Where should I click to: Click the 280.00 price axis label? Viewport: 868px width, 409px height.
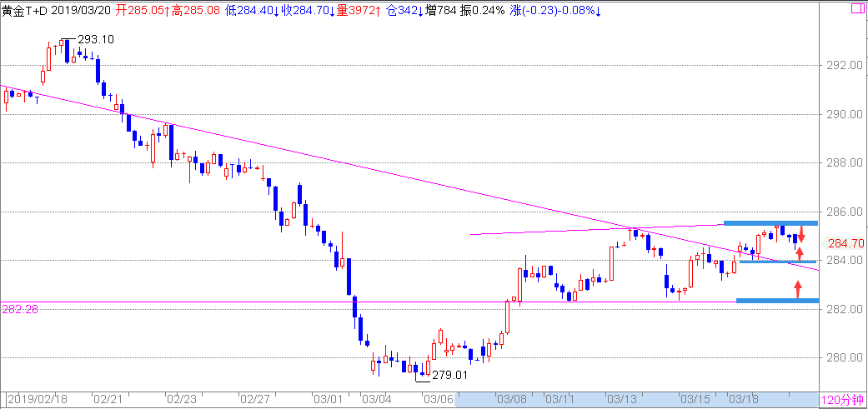(x=845, y=357)
